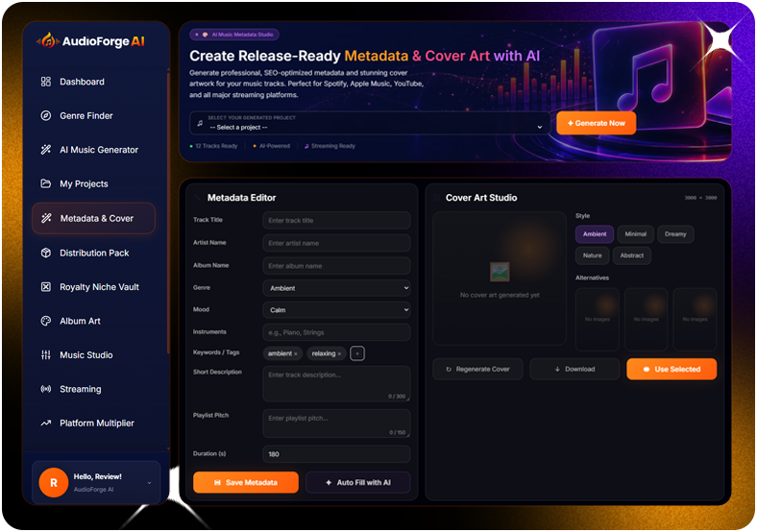Remove the ambient keyword tag

pos(296,353)
